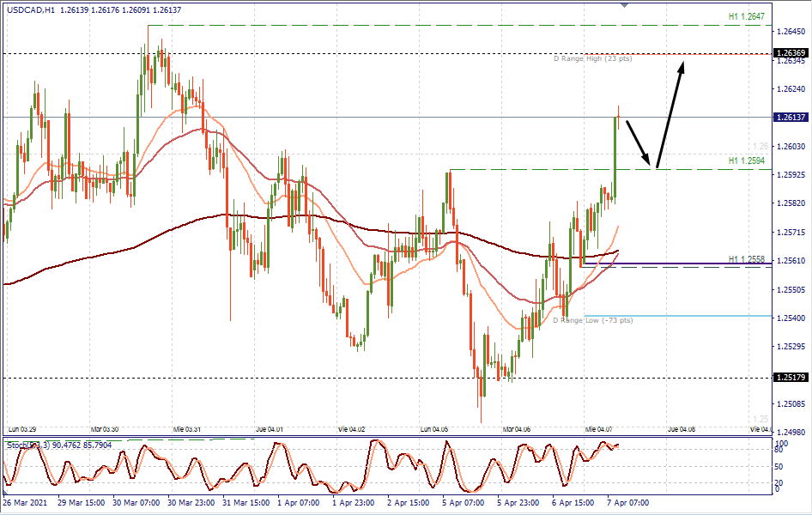Click the 1.25400 price scale value
The image size is (812, 515).
[x=791, y=318]
